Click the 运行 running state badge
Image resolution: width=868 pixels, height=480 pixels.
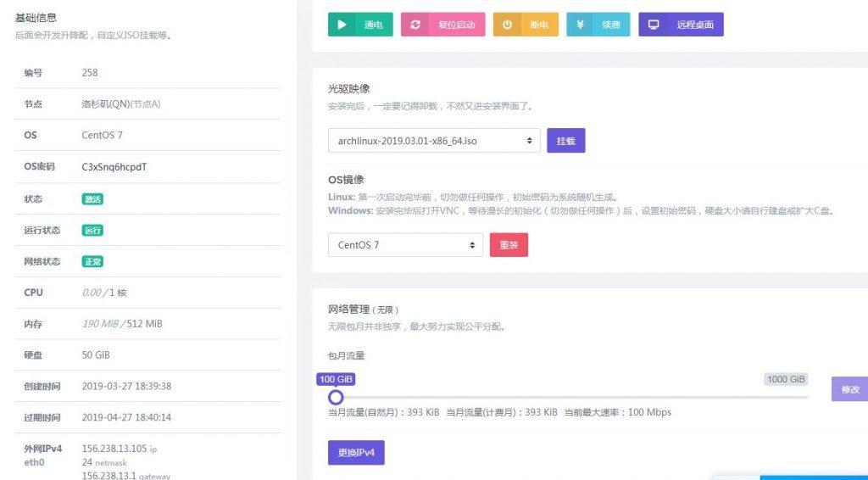tap(92, 231)
